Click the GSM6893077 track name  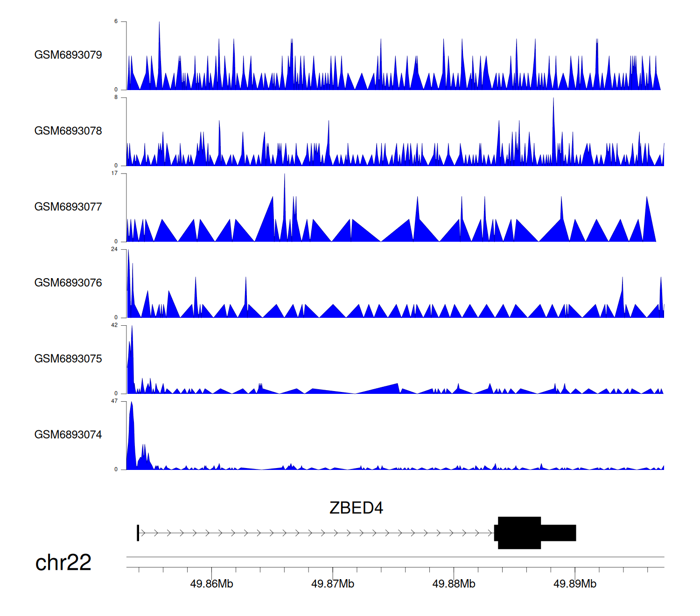point(68,207)
